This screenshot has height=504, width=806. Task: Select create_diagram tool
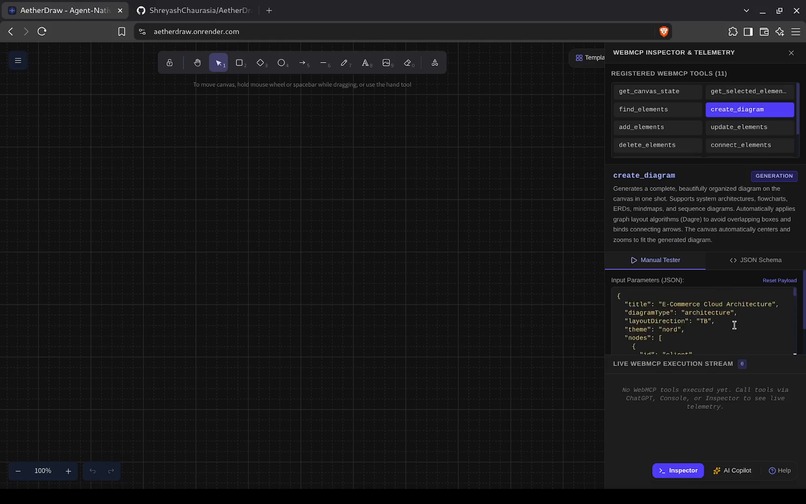[749, 110]
